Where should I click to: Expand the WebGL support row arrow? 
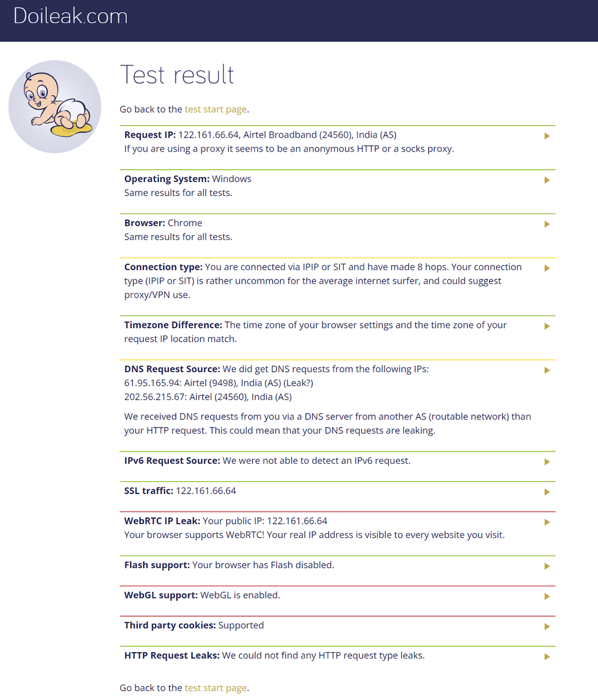[547, 597]
